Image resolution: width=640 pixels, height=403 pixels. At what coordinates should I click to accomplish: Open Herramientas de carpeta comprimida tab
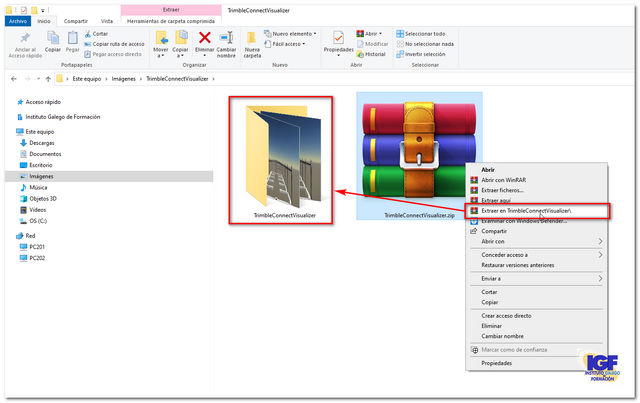pos(171,21)
